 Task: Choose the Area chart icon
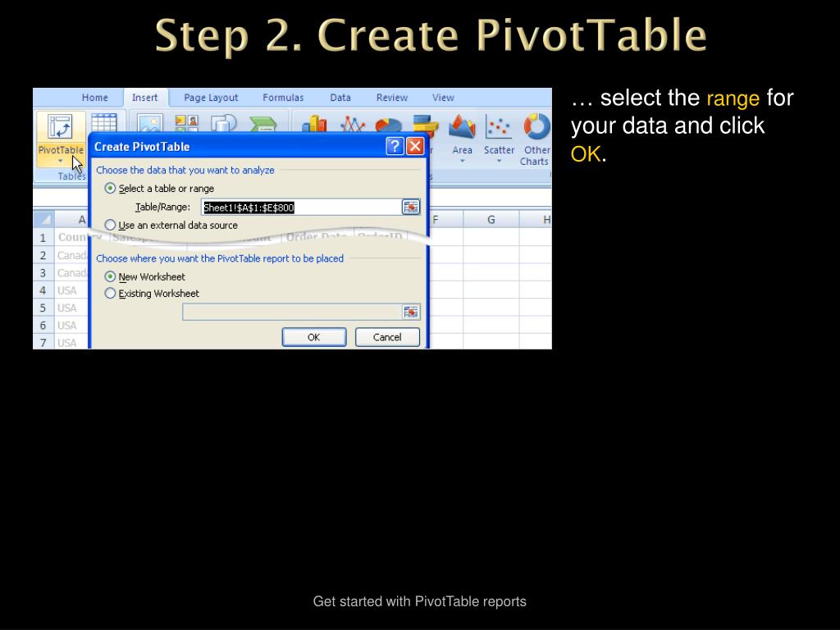pyautogui.click(x=462, y=126)
